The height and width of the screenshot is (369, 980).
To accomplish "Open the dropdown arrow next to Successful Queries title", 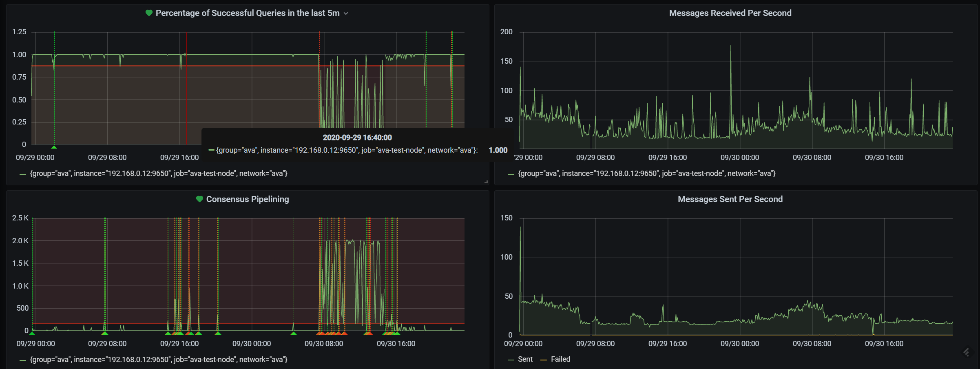I will click(346, 13).
